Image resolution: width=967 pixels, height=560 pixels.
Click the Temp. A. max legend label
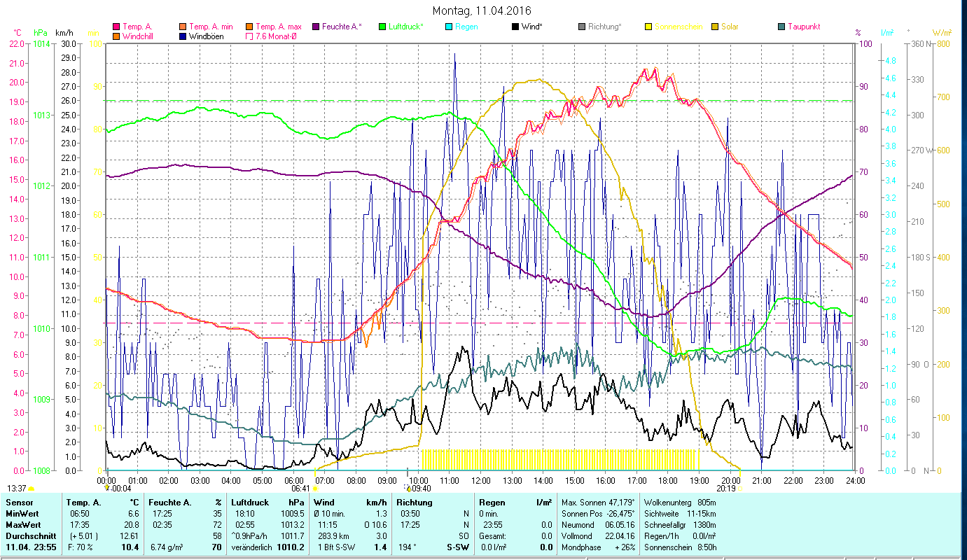coord(278,27)
